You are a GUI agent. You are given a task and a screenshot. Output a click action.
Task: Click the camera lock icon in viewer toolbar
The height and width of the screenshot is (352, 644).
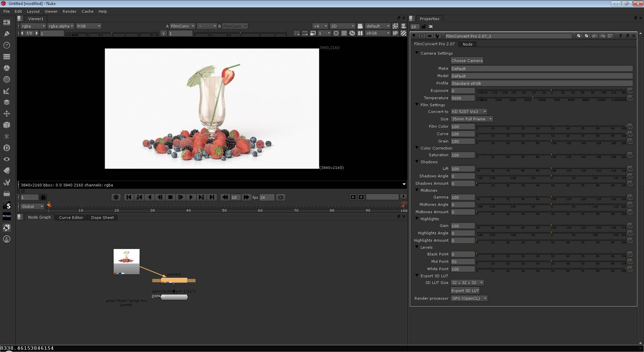[360, 26]
